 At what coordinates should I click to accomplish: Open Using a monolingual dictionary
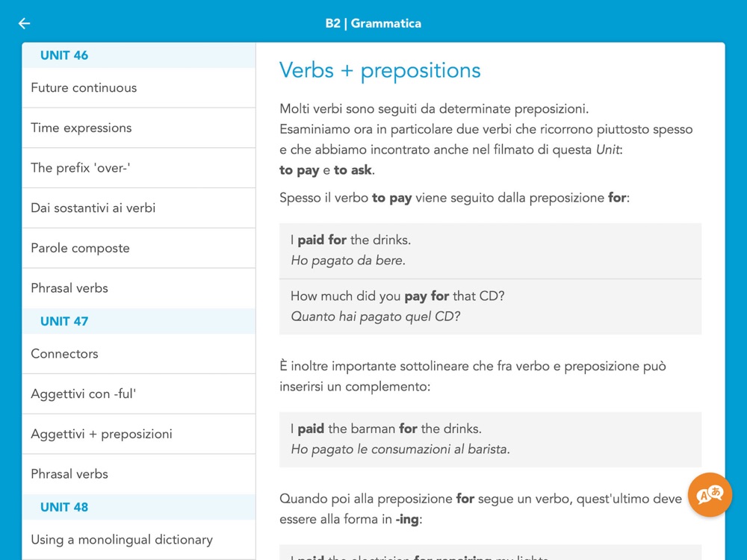122,540
